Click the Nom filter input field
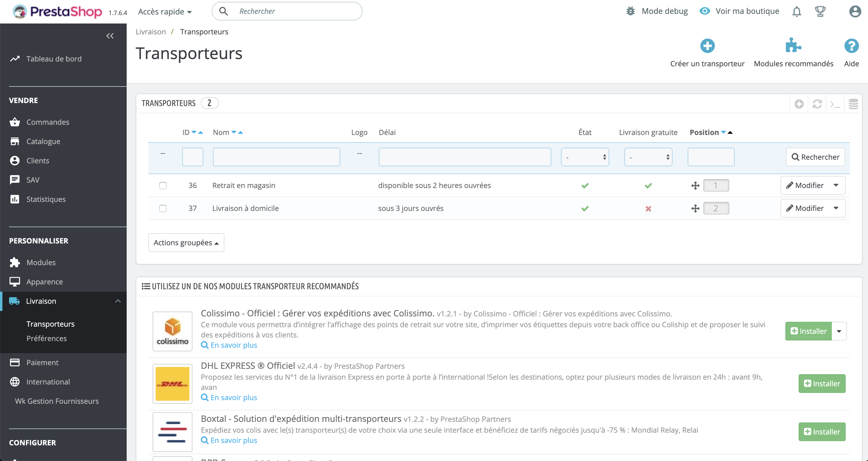The image size is (868, 461). 276,157
